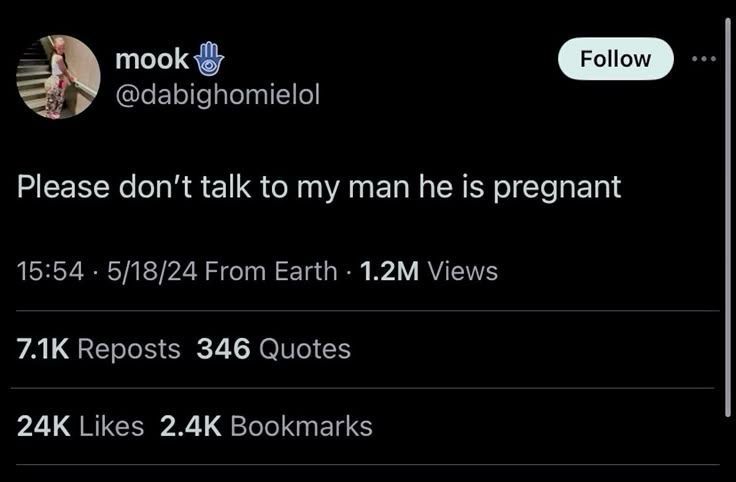
Task: Open mook's profile picture
Action: click(x=58, y=77)
